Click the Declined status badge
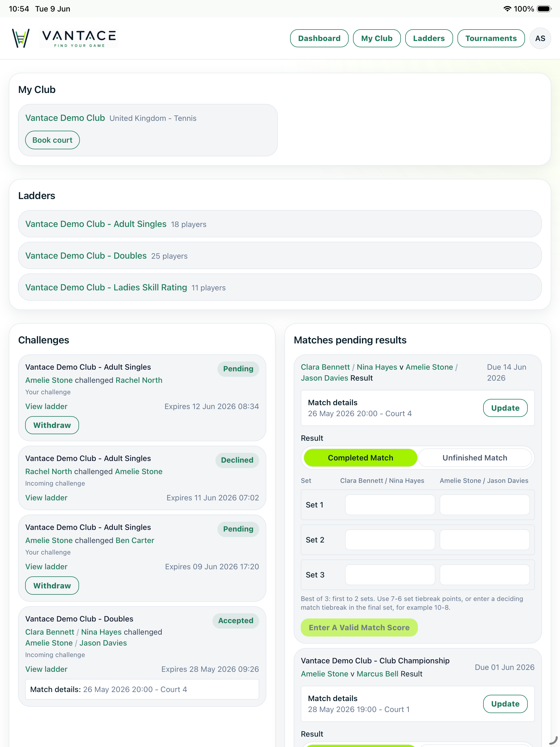The width and height of the screenshot is (560, 747). pyautogui.click(x=237, y=460)
